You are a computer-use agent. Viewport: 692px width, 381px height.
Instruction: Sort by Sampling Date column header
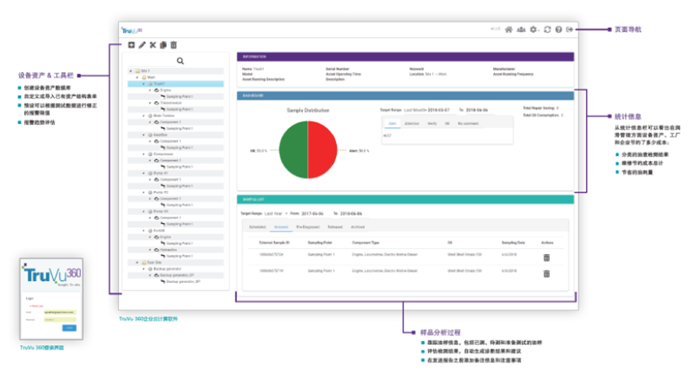click(513, 243)
